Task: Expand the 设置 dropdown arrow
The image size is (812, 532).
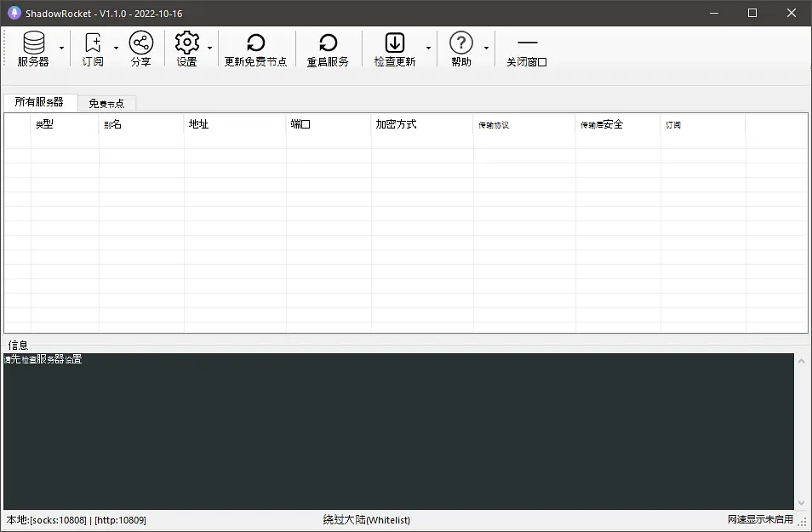Action: click(209, 49)
